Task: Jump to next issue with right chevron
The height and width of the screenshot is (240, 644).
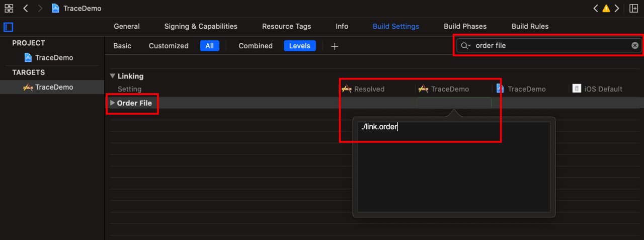Action: (617, 9)
